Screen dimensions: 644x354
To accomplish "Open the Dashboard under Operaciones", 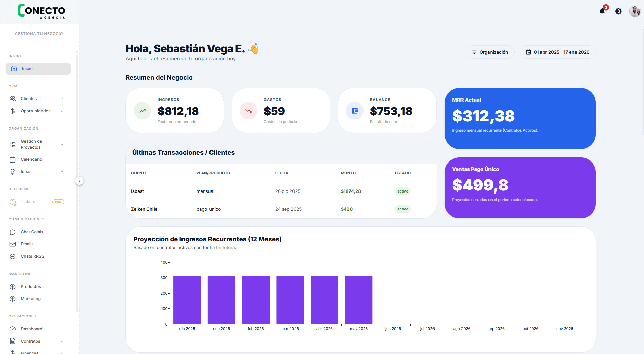I will click(31, 329).
